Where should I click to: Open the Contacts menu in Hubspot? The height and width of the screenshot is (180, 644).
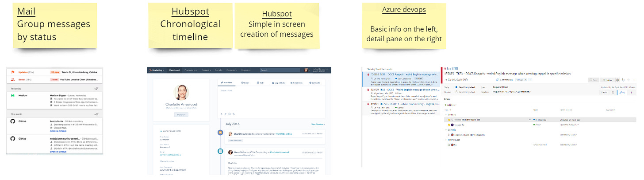232,70
